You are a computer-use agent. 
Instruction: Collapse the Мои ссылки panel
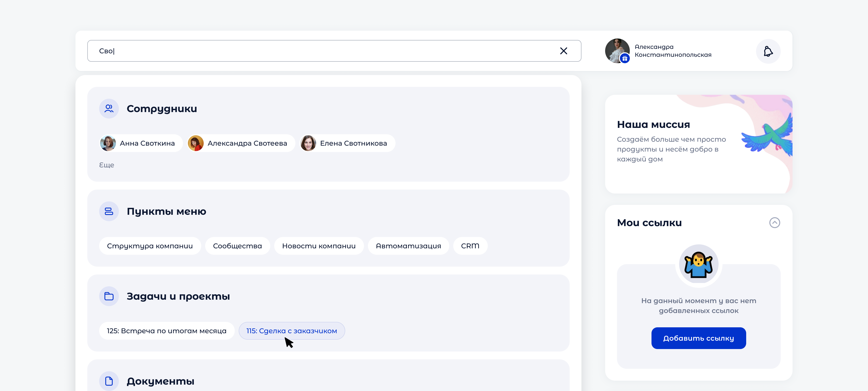coord(775,222)
